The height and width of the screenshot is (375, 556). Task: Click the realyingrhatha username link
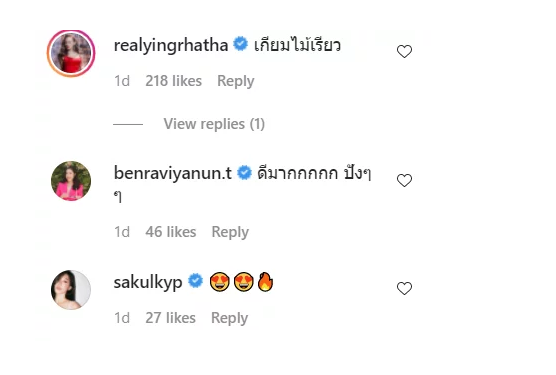click(x=171, y=46)
